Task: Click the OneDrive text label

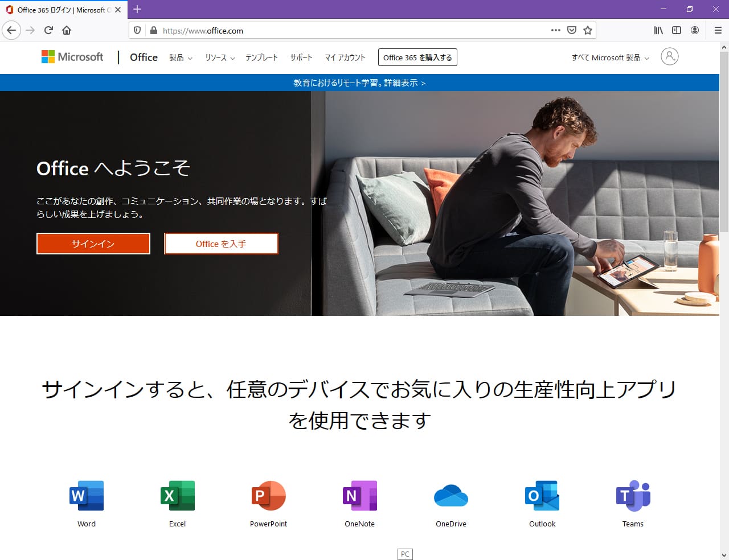Action: point(451,524)
